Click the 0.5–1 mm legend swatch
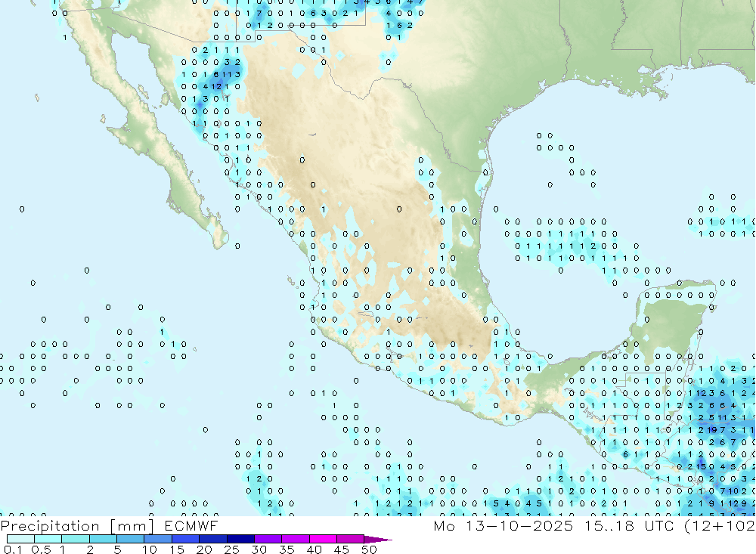This screenshot has width=756, height=554. (48, 539)
